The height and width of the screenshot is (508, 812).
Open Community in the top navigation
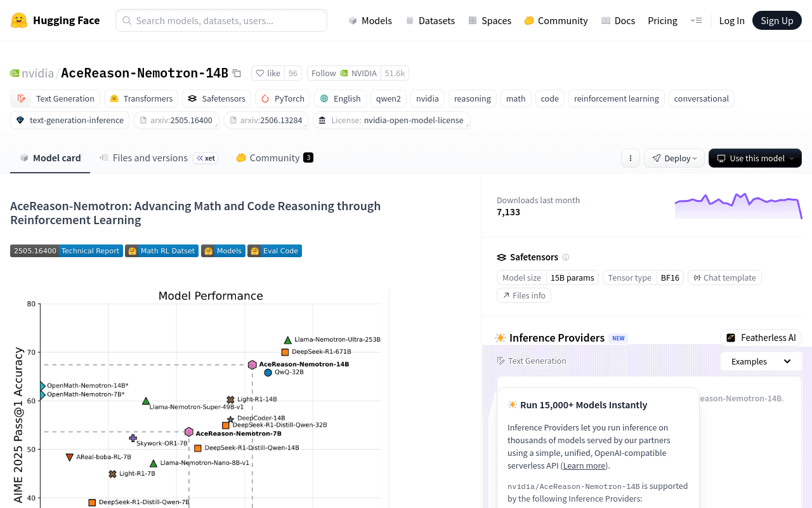(x=556, y=20)
